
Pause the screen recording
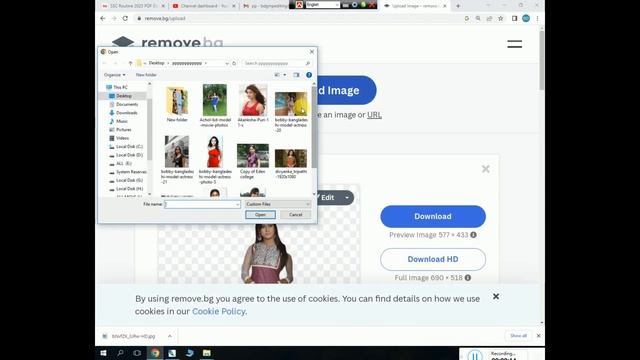(x=475, y=356)
